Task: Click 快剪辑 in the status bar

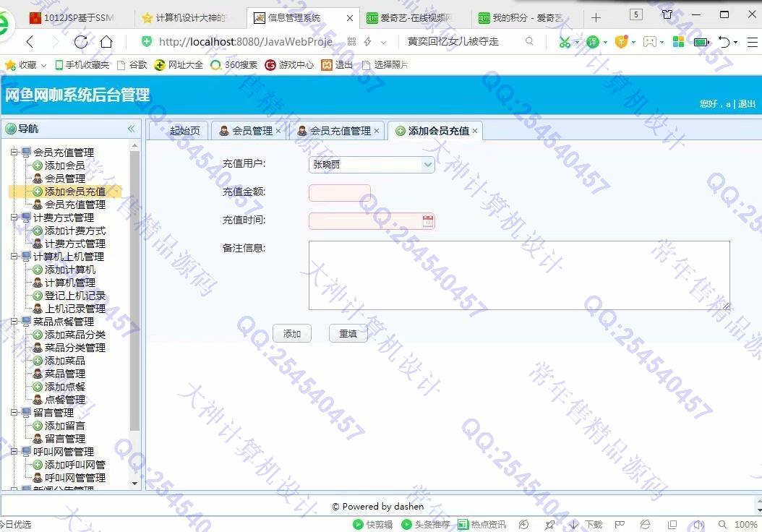Action: (373, 524)
